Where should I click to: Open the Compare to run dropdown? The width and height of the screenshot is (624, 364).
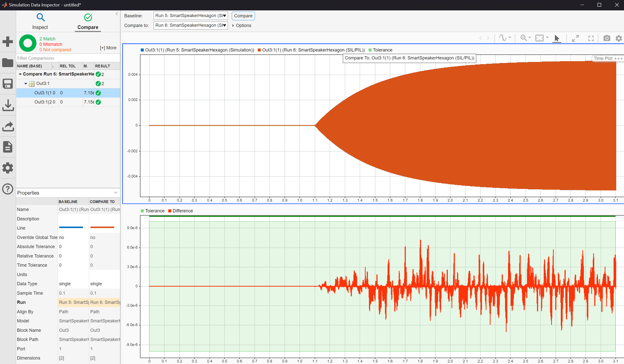click(x=190, y=26)
